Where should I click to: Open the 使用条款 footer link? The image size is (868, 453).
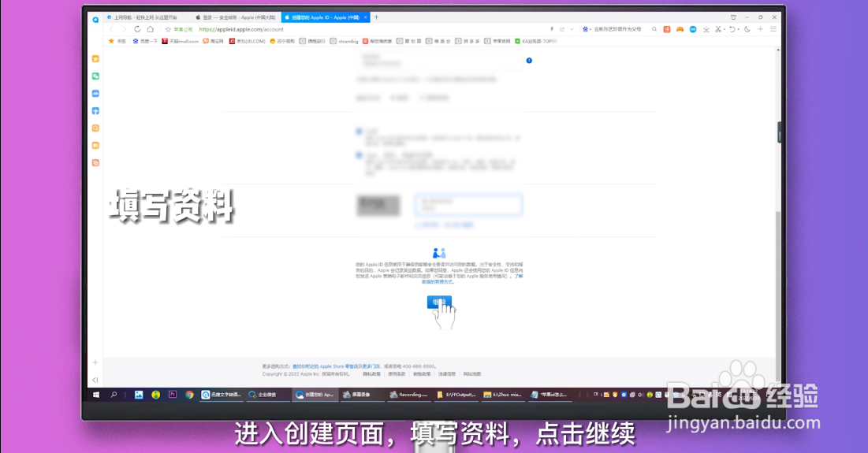397,374
